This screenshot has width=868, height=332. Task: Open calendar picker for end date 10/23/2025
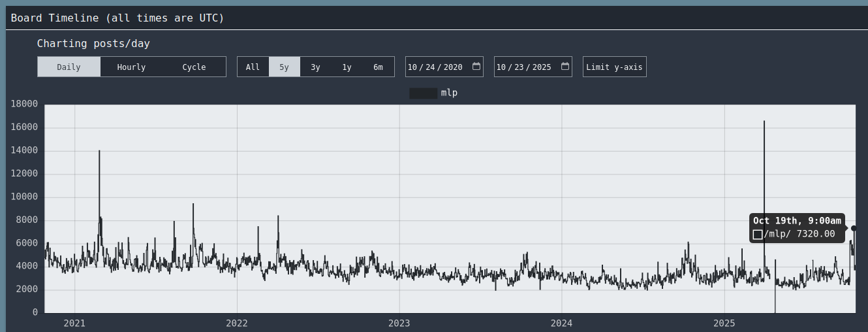pyautogui.click(x=565, y=66)
